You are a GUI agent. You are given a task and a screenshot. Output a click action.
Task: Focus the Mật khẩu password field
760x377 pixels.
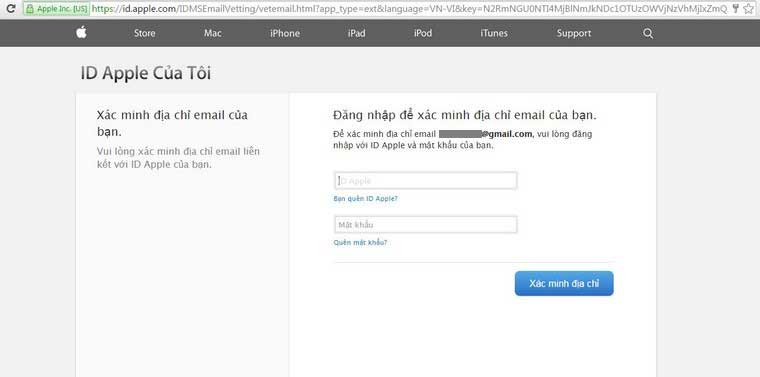point(426,225)
